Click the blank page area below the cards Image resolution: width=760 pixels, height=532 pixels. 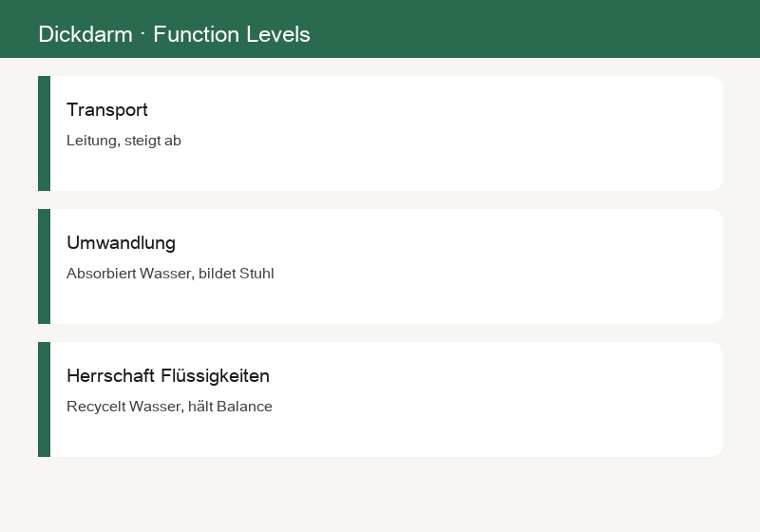click(380, 494)
